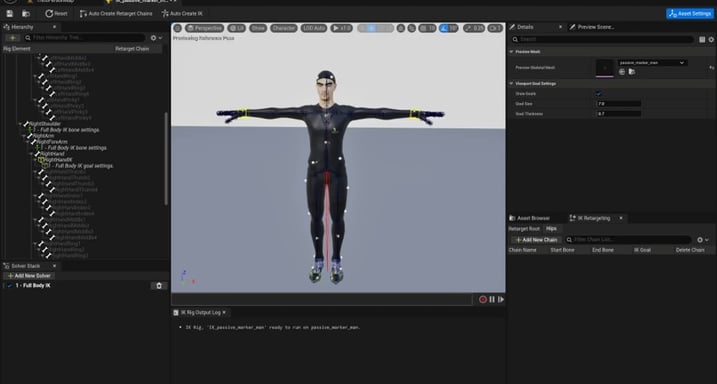The height and width of the screenshot is (384, 717).
Task: Click the green add button in Hierarchy
Action: (x=12, y=38)
